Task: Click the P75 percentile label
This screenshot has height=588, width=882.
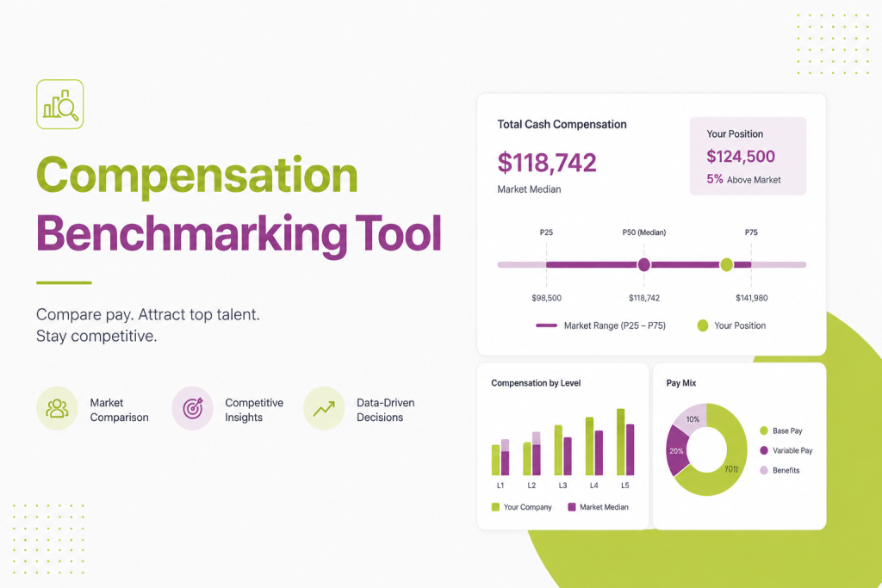Action: point(751,232)
